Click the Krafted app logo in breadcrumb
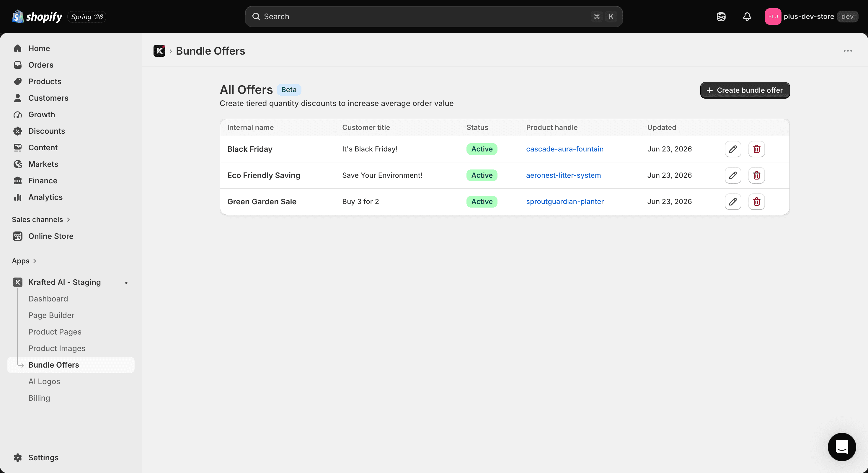The width and height of the screenshot is (868, 473). pos(159,51)
